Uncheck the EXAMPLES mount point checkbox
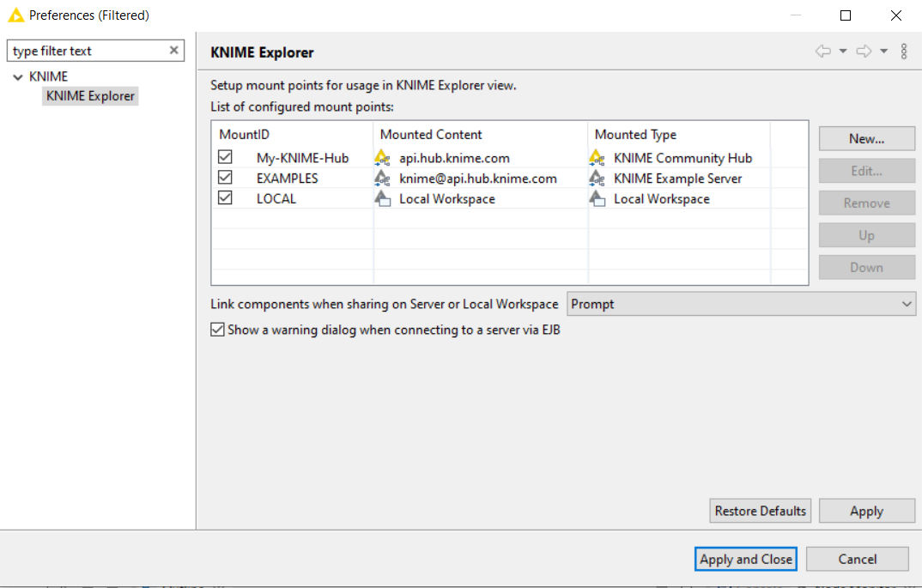This screenshot has height=588, width=922. click(225, 178)
